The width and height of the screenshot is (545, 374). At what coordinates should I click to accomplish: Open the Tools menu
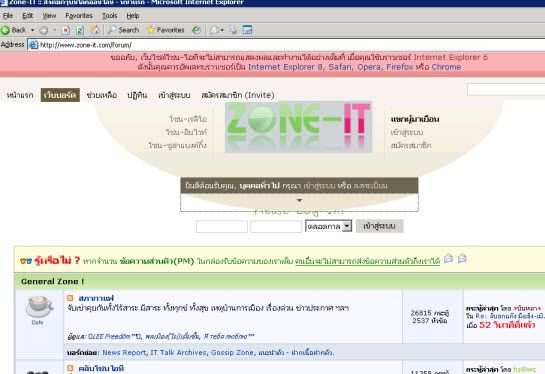(109, 16)
